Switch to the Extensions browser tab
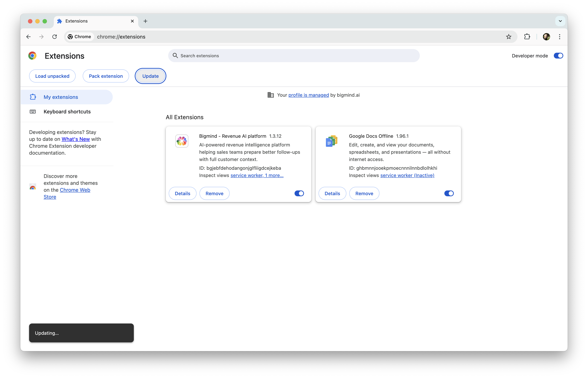This screenshot has width=588, height=378. tap(96, 21)
